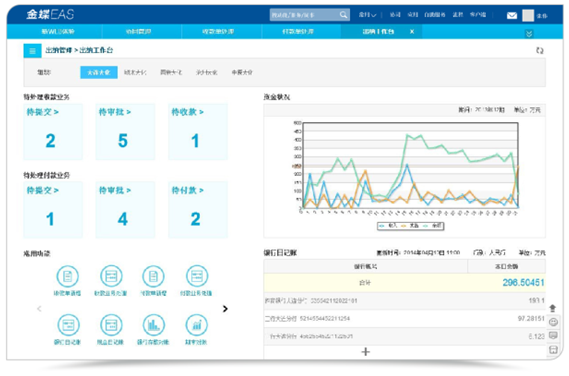Select the bank row with balance 6.123
Screen dimensions: 569x376
pyautogui.click(x=405, y=336)
